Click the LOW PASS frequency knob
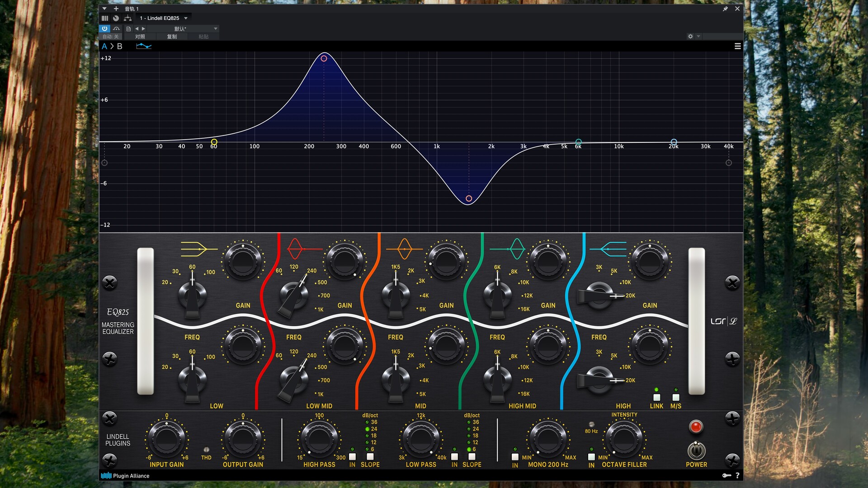868x488 pixels. pos(421,439)
